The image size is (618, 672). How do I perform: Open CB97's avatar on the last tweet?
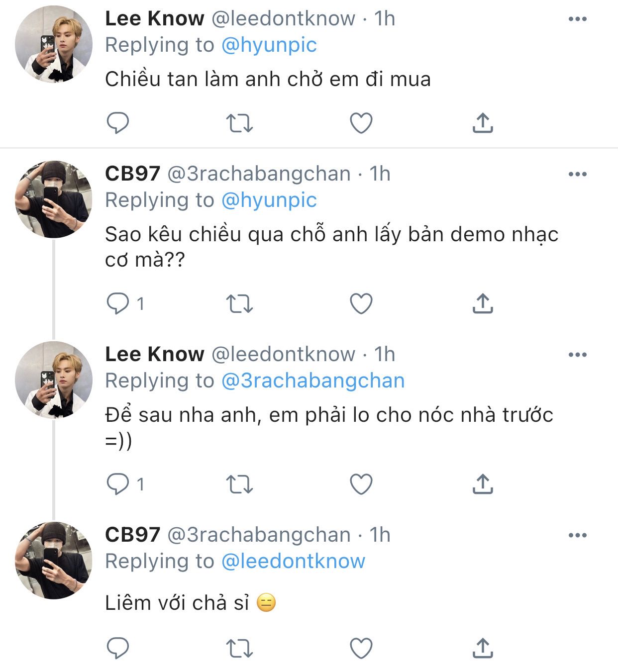[54, 560]
